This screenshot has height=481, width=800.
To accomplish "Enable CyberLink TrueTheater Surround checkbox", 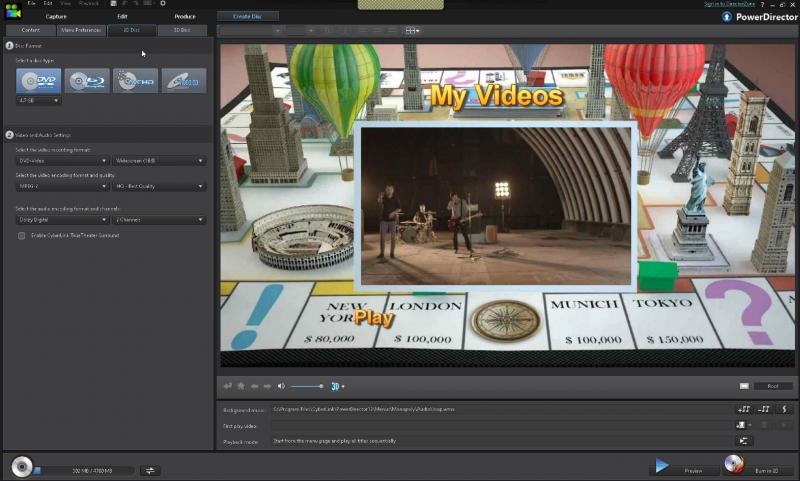I will pos(22,236).
